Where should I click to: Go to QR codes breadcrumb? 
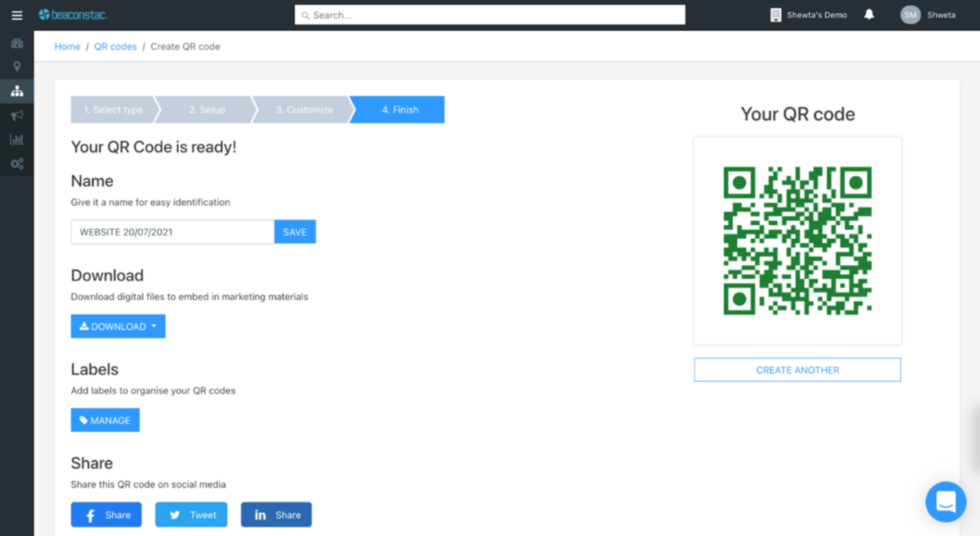click(x=115, y=46)
